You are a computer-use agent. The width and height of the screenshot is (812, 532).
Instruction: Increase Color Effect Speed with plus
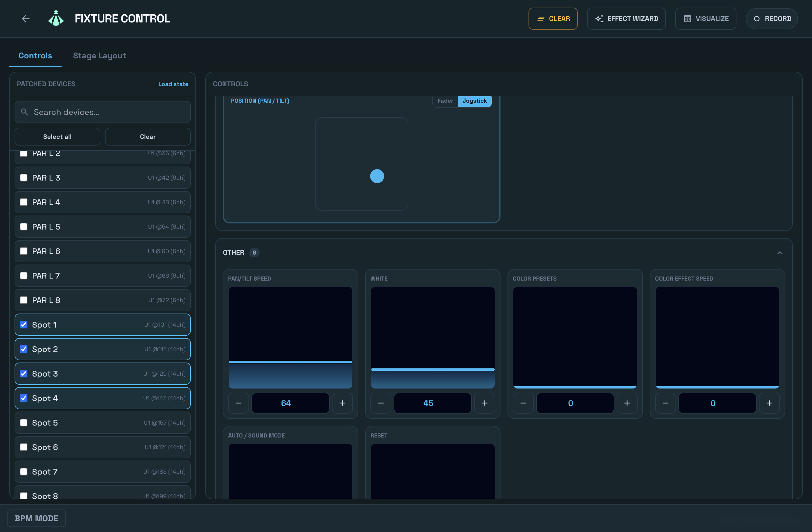pyautogui.click(x=769, y=403)
